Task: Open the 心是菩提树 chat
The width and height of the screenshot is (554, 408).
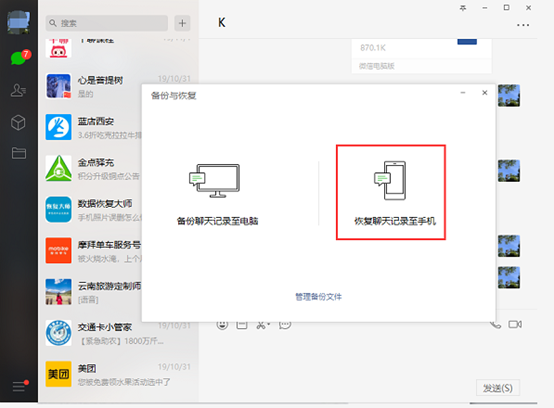Action: (118, 86)
